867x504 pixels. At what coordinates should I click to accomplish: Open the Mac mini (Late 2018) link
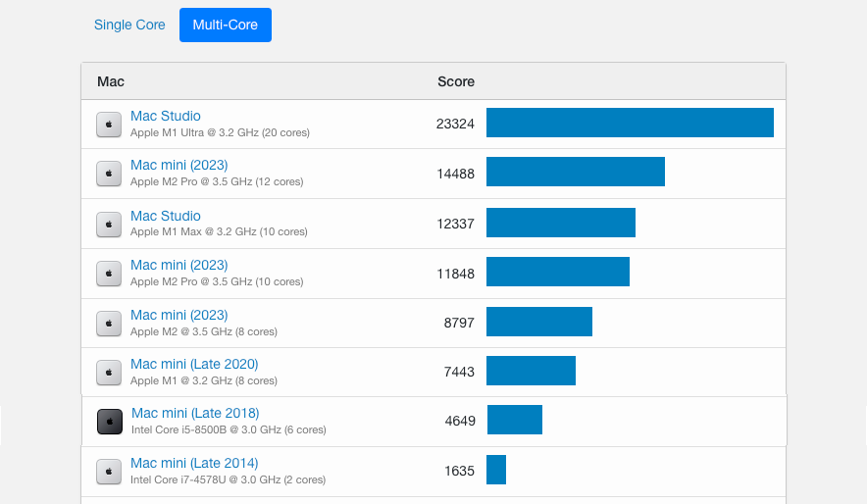[x=195, y=413]
